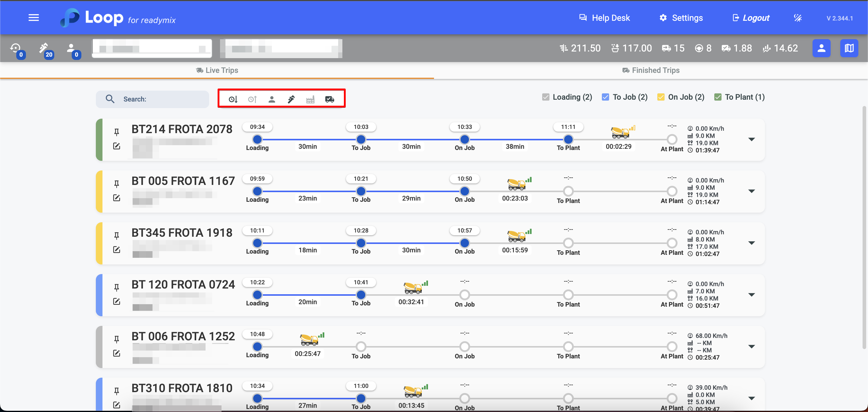The height and width of the screenshot is (412, 868).
Task: Expand the BT345 FROTA 1918 row
Action: [x=751, y=243]
